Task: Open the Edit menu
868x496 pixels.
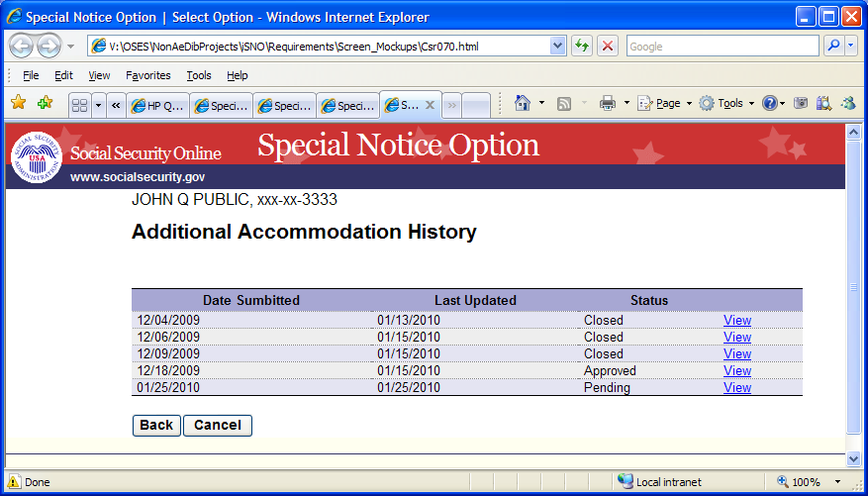Action: coord(63,75)
